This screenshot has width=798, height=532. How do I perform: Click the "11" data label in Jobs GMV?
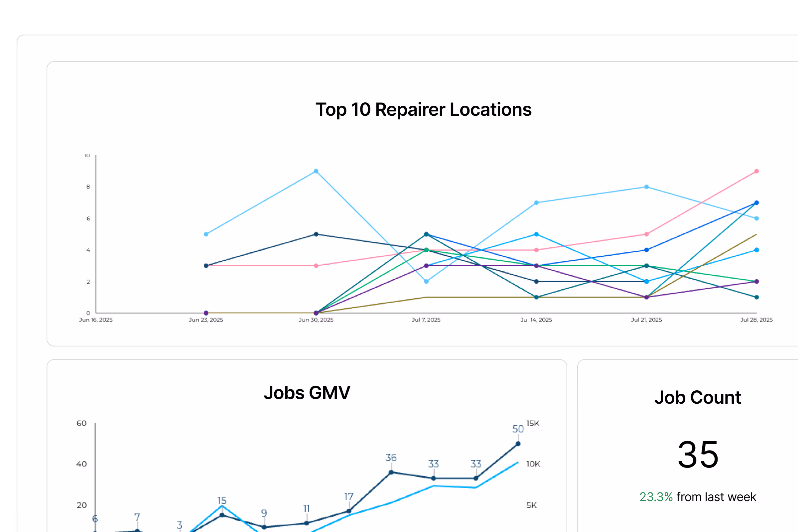coord(306,509)
